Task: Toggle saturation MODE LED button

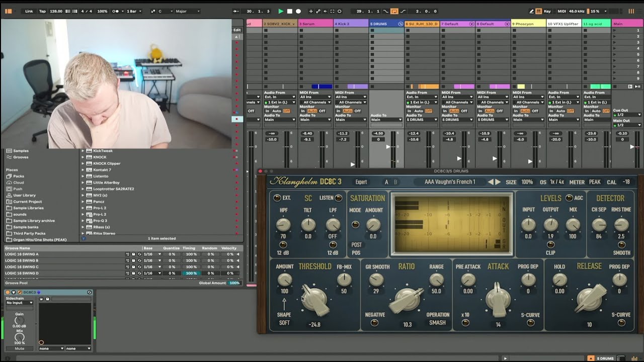Action: coord(356,225)
